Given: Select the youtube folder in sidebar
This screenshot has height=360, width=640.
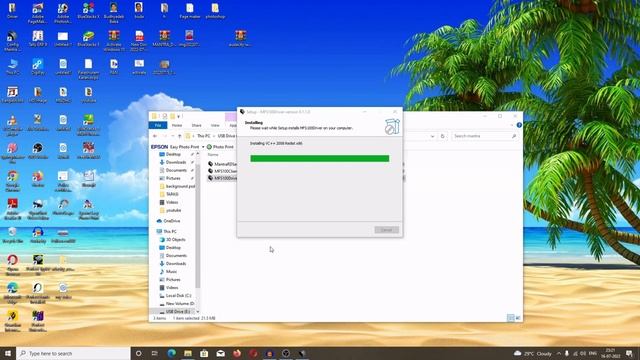Looking at the screenshot, I should click(x=173, y=210).
